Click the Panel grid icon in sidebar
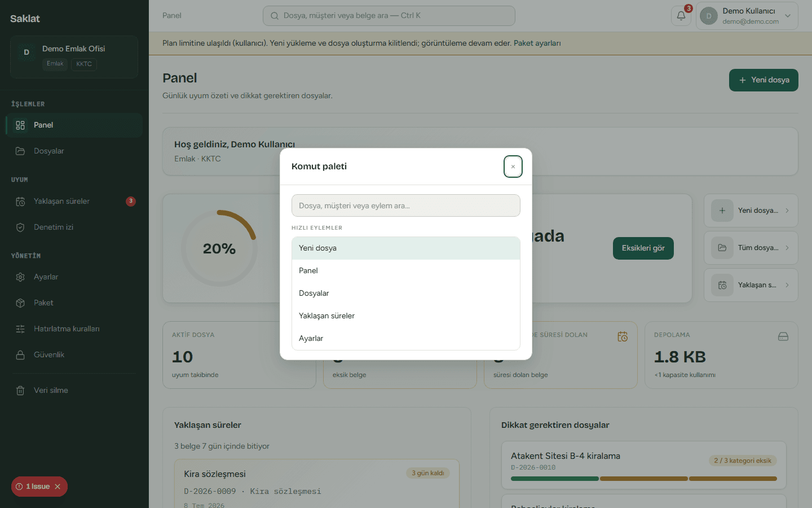The width and height of the screenshot is (812, 508). [x=20, y=125]
